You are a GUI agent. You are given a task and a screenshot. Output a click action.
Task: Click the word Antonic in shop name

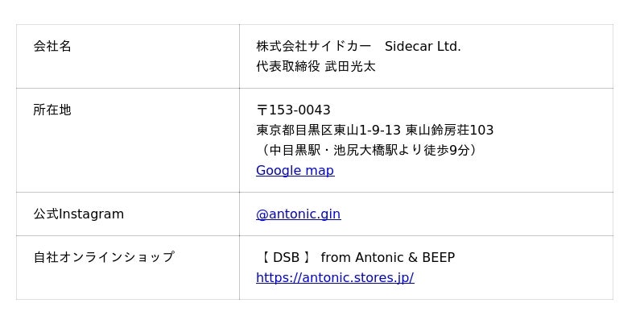pyautogui.click(x=379, y=258)
